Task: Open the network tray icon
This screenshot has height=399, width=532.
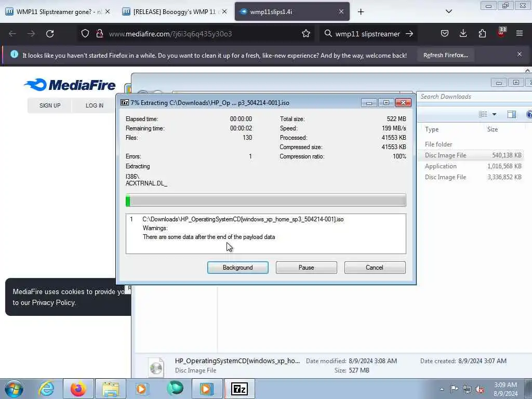Action: tap(467, 390)
